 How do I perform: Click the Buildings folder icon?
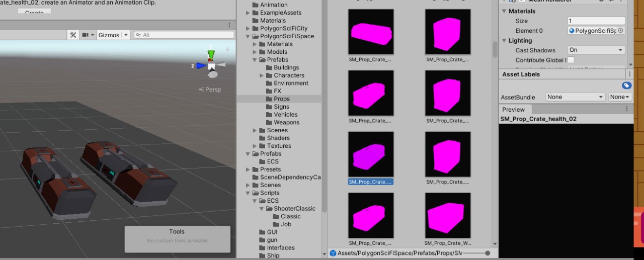coord(269,67)
